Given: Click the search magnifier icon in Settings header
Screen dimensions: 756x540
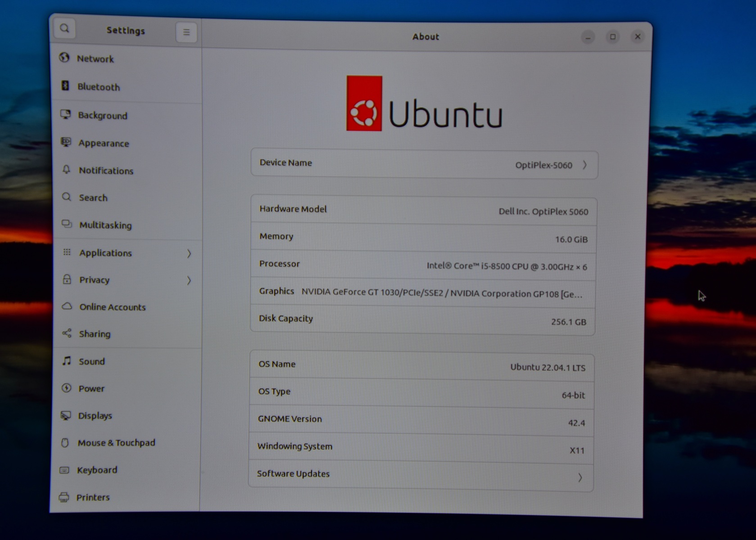Looking at the screenshot, I should pyautogui.click(x=64, y=29).
